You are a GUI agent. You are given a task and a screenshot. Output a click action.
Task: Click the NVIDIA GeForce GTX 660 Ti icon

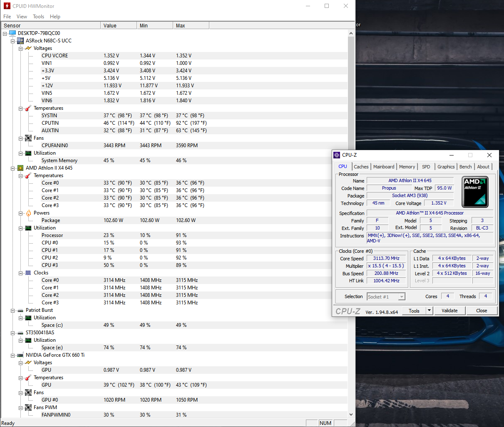20,355
